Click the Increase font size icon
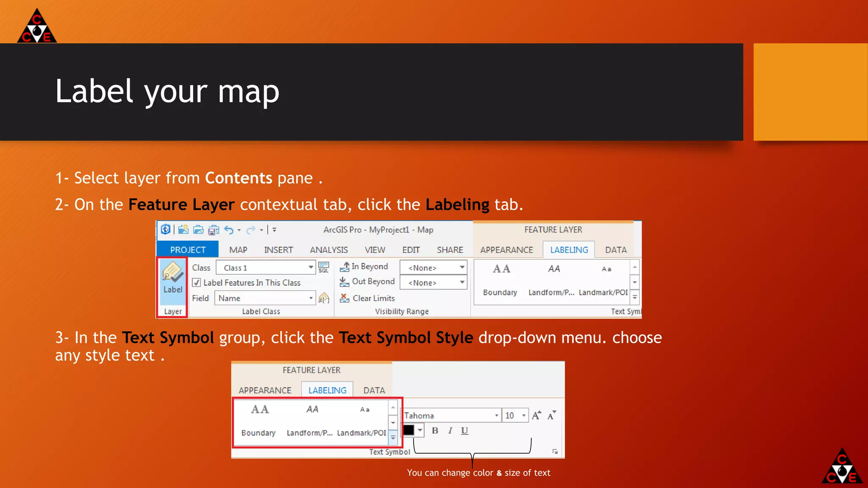Image resolution: width=868 pixels, height=488 pixels. coord(536,416)
